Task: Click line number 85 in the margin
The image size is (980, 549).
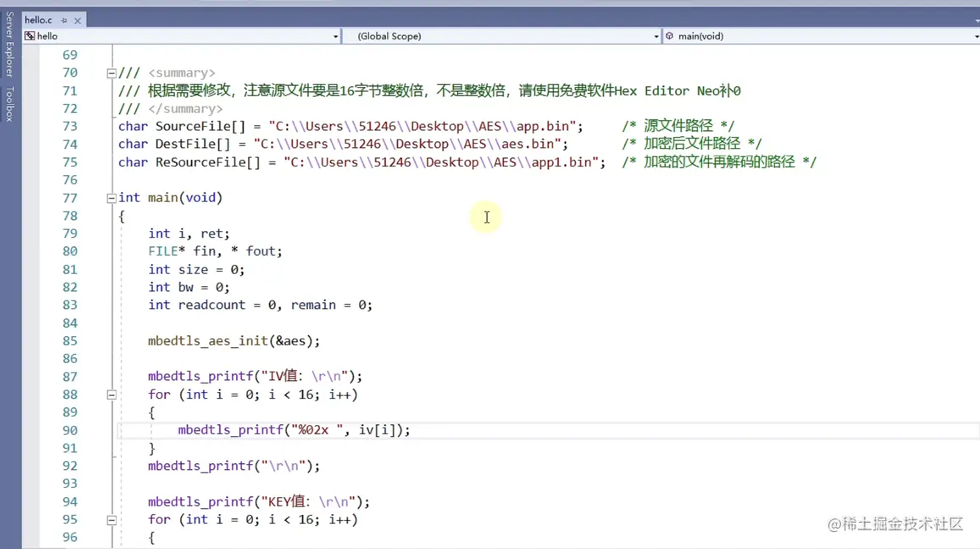Action: (x=70, y=341)
